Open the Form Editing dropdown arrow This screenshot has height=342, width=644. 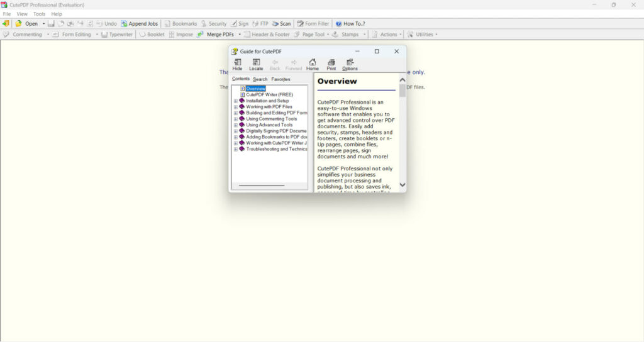pos(97,35)
